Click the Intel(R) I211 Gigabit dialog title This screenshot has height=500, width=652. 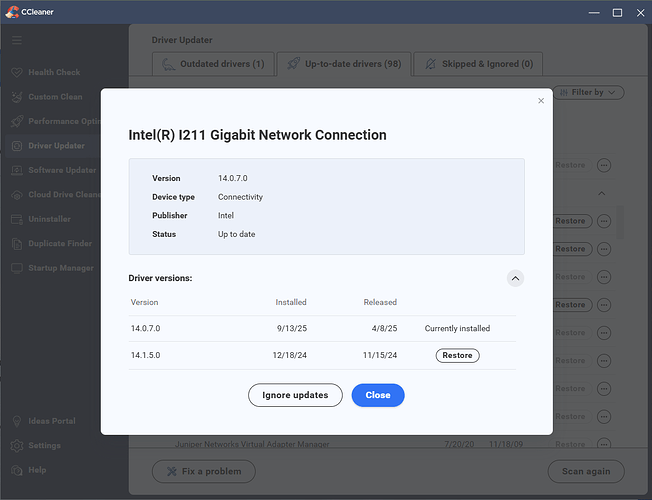click(x=257, y=135)
